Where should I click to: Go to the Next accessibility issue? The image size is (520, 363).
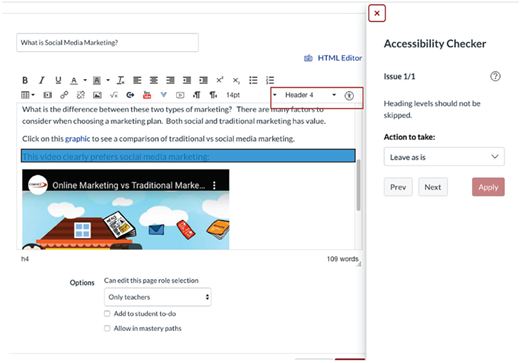point(433,187)
